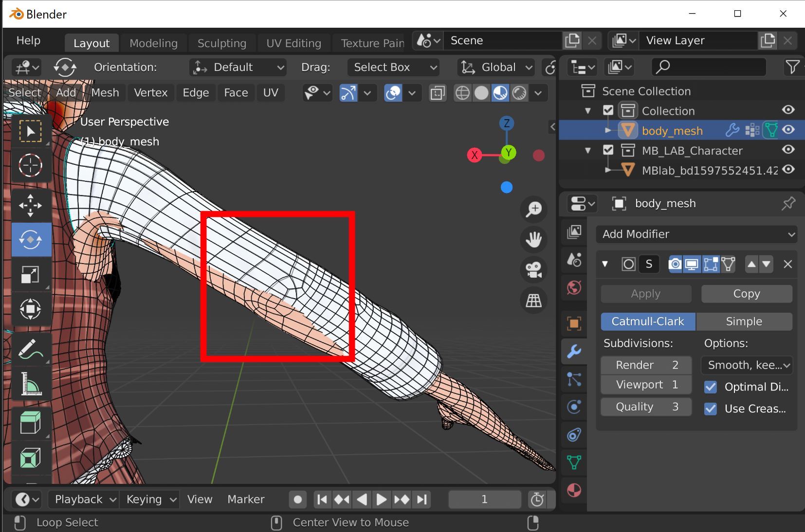Disable the Use Creases checkbox
Viewport: 805px width, 532px height.
pyautogui.click(x=711, y=409)
